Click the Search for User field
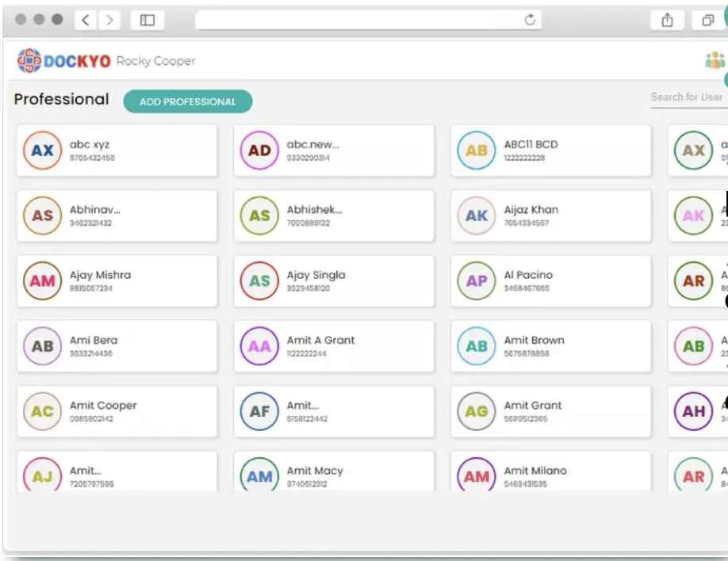Image resolution: width=728 pixels, height=561 pixels. (687, 97)
